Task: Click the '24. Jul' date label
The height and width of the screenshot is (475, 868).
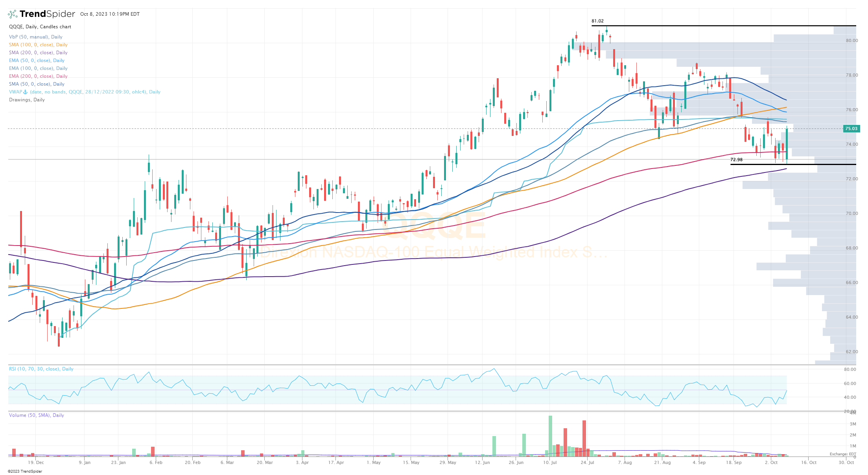Action: click(587, 462)
